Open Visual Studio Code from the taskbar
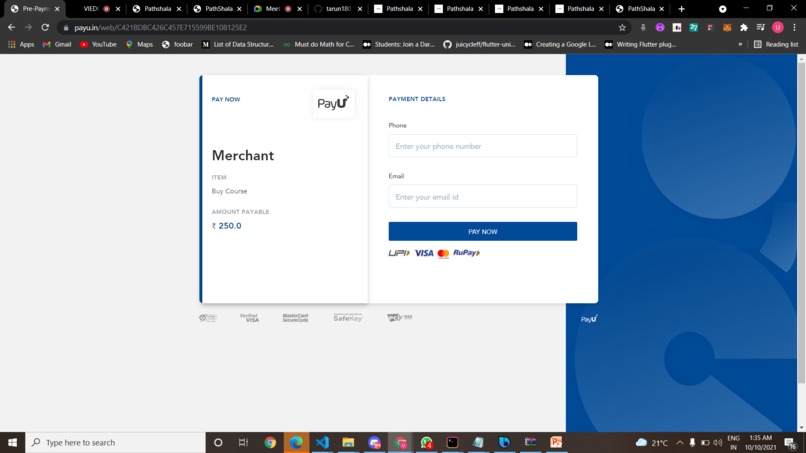806x453 pixels. (x=322, y=442)
